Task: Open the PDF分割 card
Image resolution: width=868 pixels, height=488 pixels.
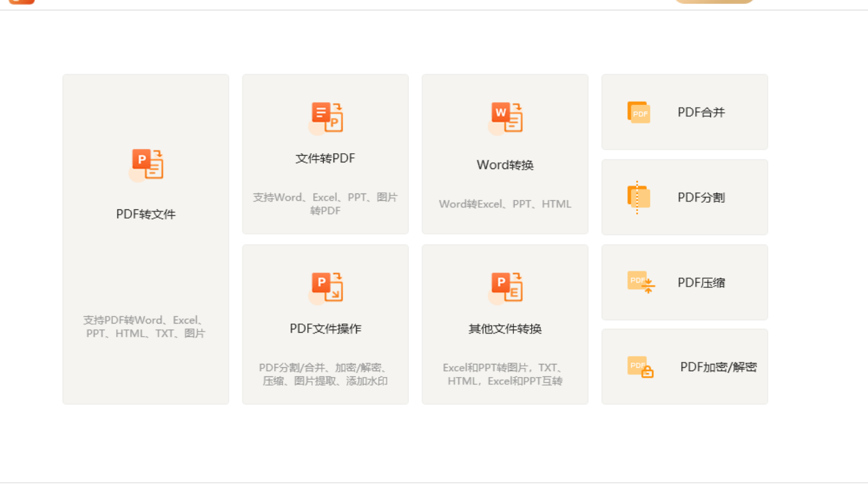Action: (684, 197)
